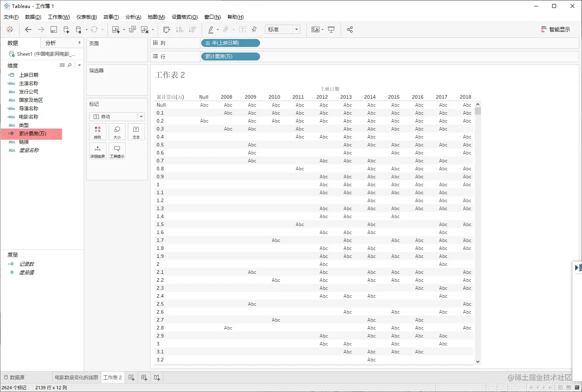Viewport: 582px width, 392px height.
Task: Toggle the view data grid icon in dimensions
Action: [x=62, y=65]
